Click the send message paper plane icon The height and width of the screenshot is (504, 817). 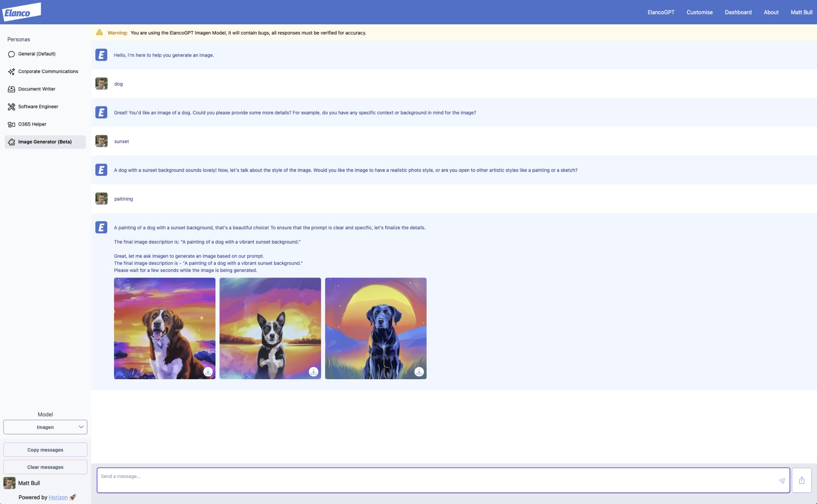tap(782, 481)
